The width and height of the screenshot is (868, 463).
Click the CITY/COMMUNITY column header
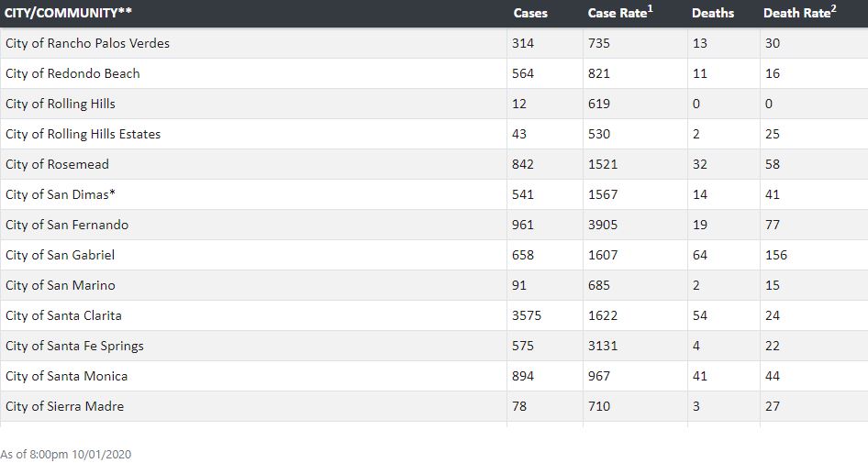[68, 13]
